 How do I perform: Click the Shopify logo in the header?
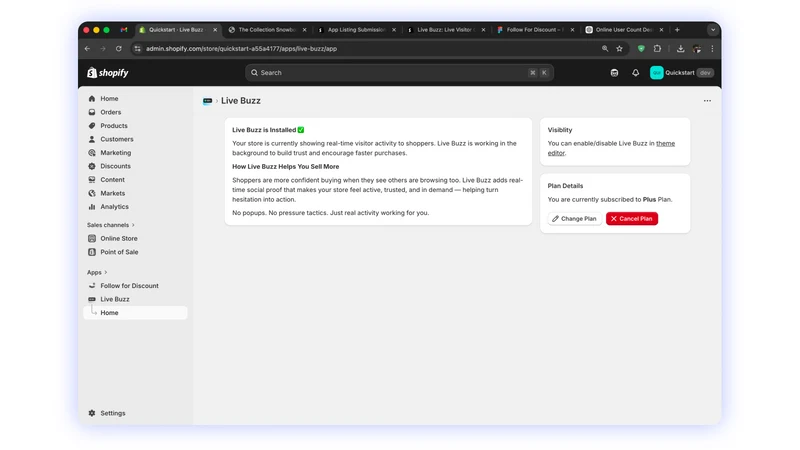pyautogui.click(x=108, y=72)
